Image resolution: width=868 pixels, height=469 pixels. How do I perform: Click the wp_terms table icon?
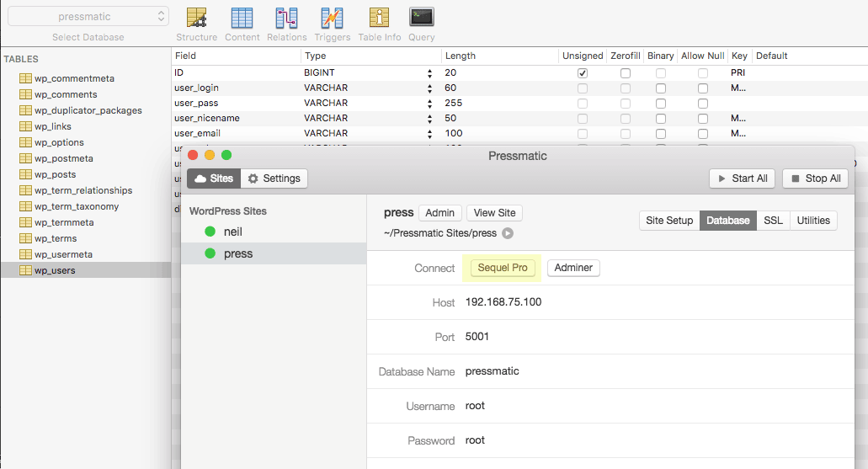(x=25, y=238)
